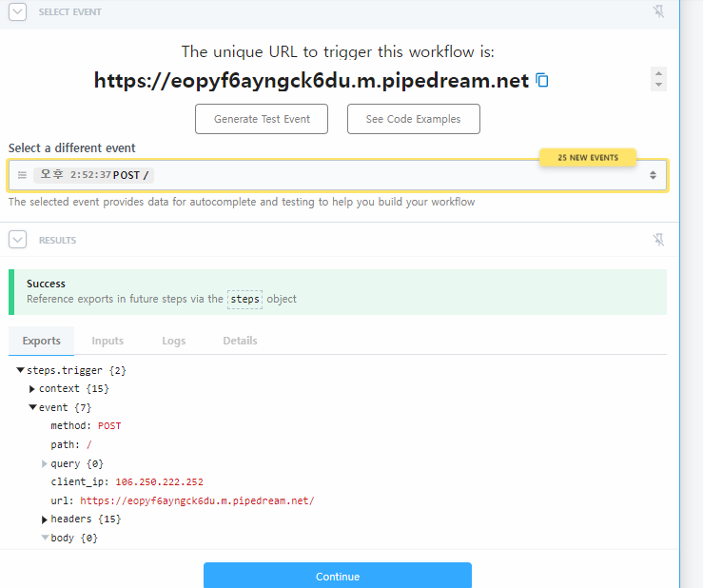Click the red url value in exports
703x588 pixels.
197,500
